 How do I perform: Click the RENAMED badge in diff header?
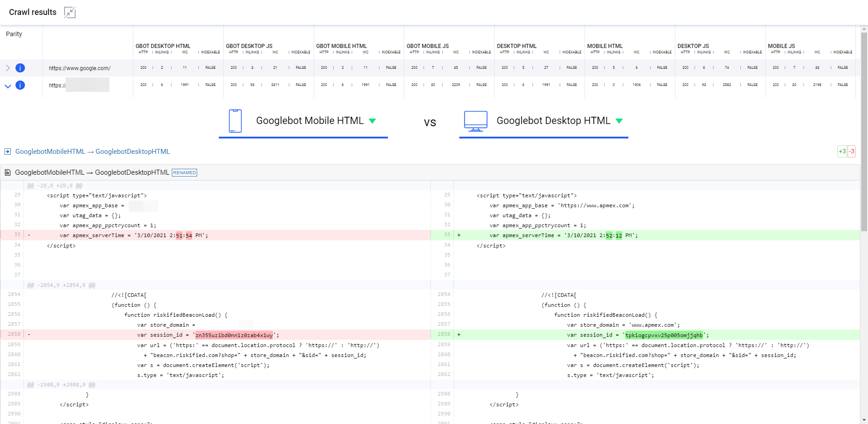pyautogui.click(x=184, y=172)
